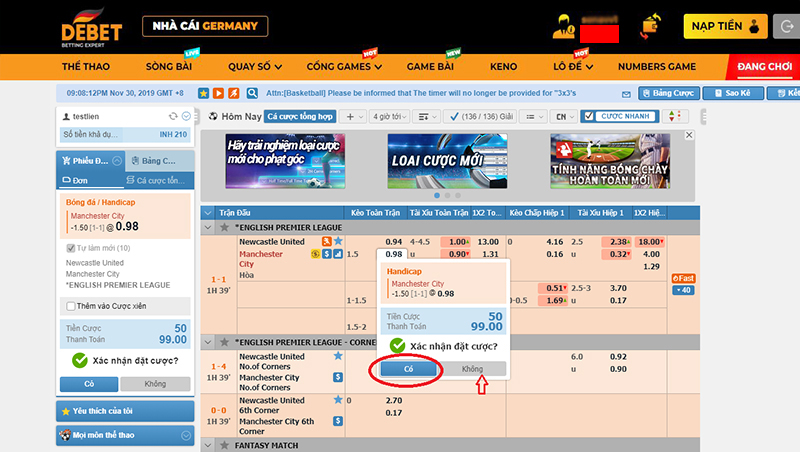Check the Thêm vào Cược xiên box
The width and height of the screenshot is (800, 452).
(71, 306)
